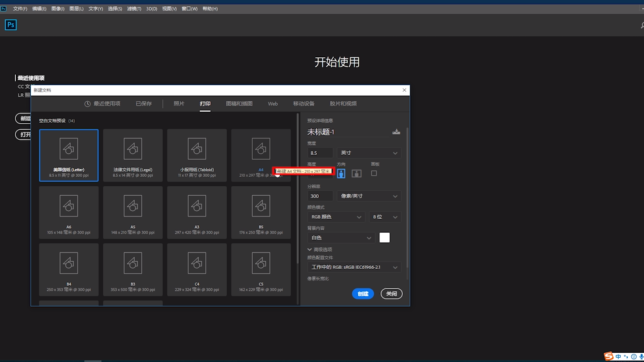Click the clock icon beside 最近使用项 tab
This screenshot has width=644, height=362.
(87, 104)
